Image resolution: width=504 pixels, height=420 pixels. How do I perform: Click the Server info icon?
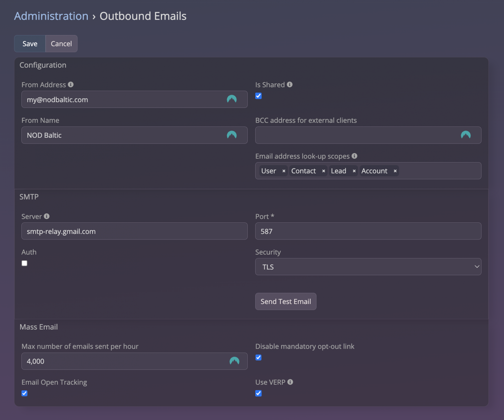[x=47, y=216]
